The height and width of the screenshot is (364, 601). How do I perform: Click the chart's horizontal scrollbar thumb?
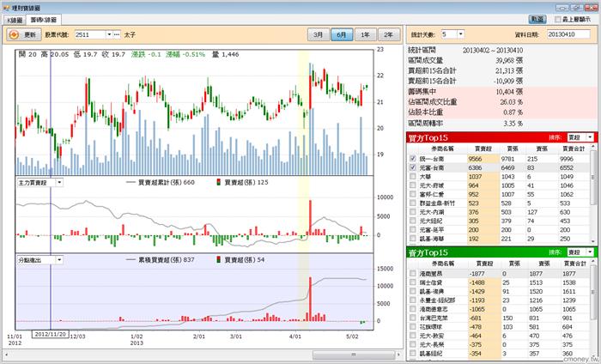[353, 355]
